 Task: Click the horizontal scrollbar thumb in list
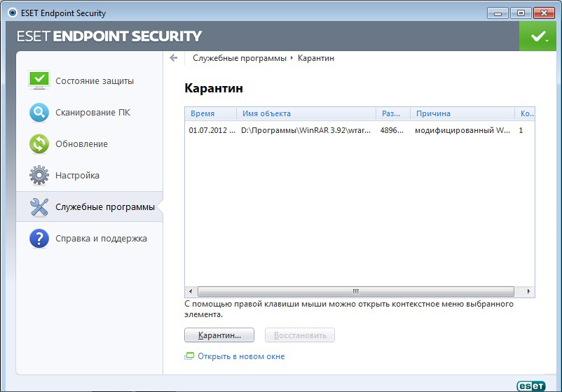pos(355,291)
